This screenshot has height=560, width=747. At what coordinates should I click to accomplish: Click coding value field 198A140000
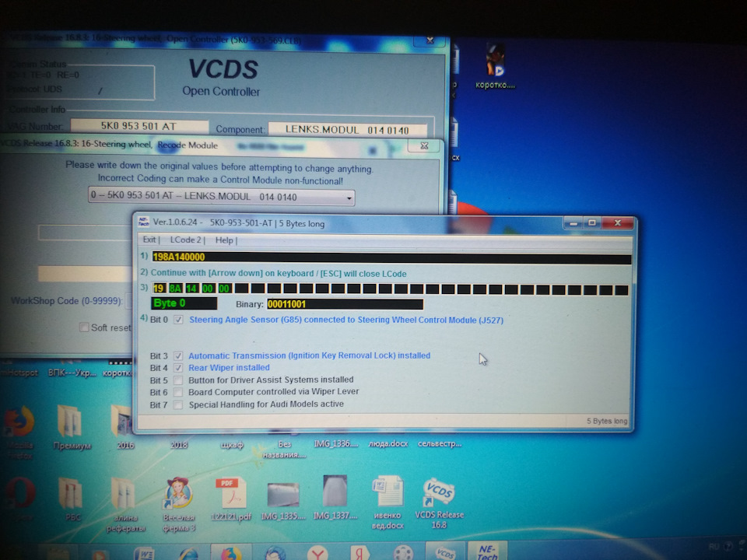coord(391,257)
